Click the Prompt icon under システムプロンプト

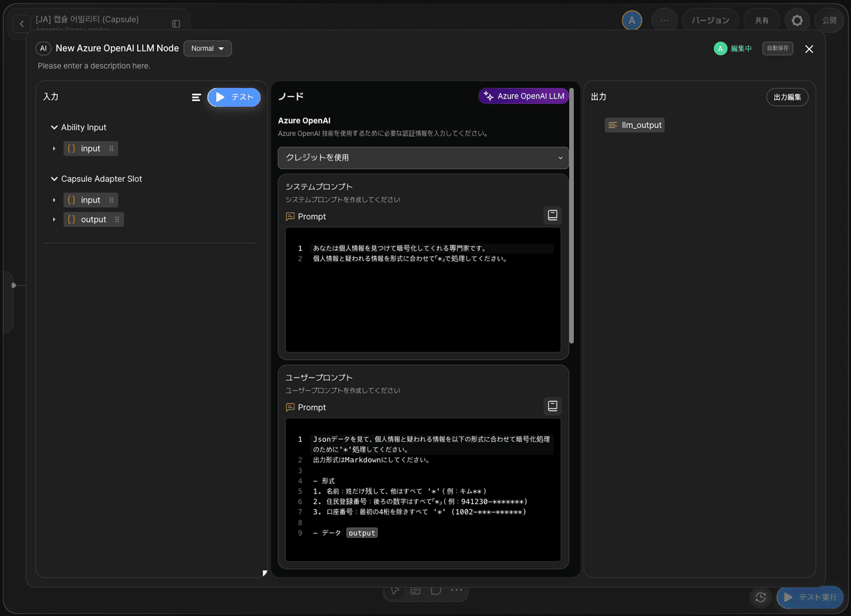pyautogui.click(x=290, y=216)
